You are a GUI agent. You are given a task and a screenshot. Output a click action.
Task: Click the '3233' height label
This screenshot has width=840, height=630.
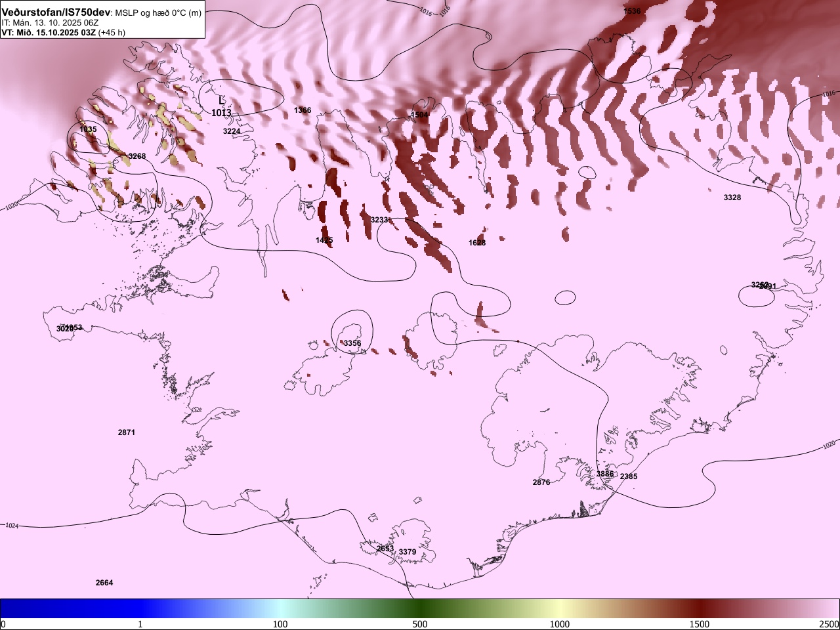(379, 220)
